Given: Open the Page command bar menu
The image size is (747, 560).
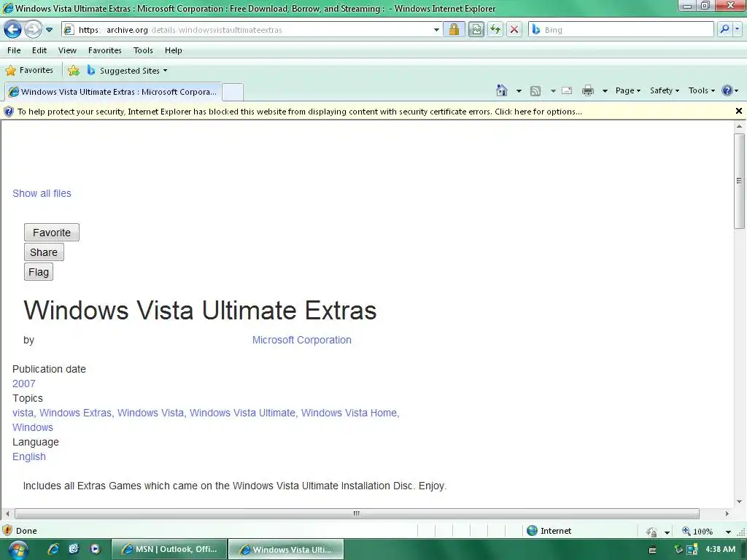Looking at the screenshot, I should tap(628, 90).
